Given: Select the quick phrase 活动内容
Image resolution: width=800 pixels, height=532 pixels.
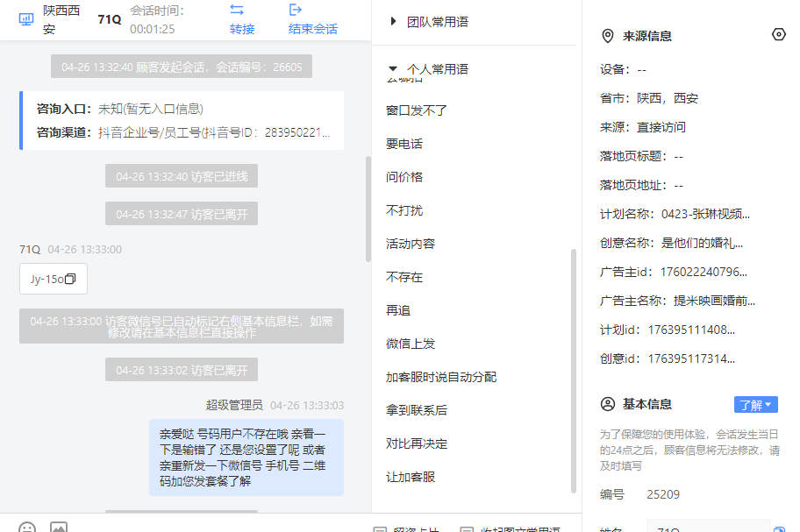Looking at the screenshot, I should point(411,244).
